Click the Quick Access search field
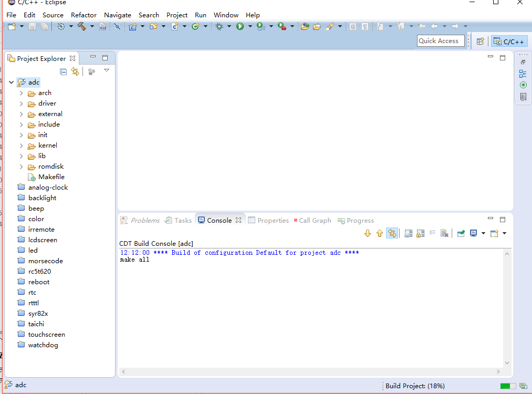Screen dimensions: 532x394 [x=441, y=41]
